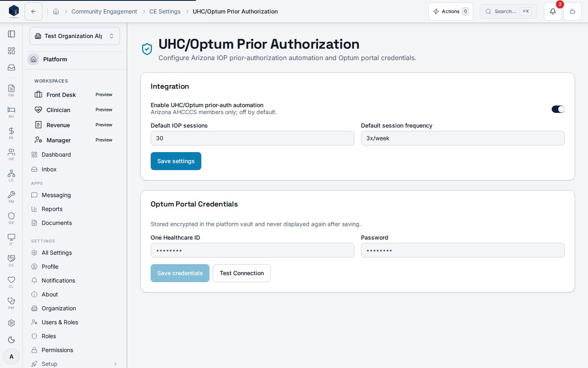Click the Password field

(463, 250)
